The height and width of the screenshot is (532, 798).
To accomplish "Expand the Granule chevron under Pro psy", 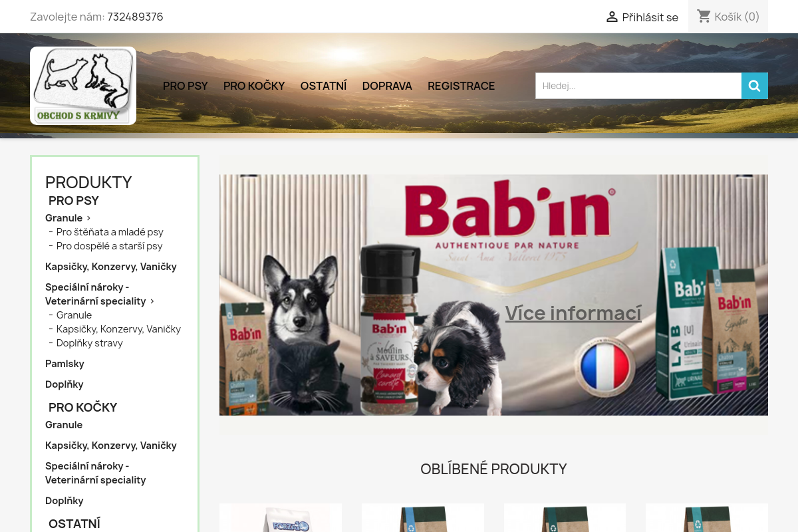I will pos(88,218).
